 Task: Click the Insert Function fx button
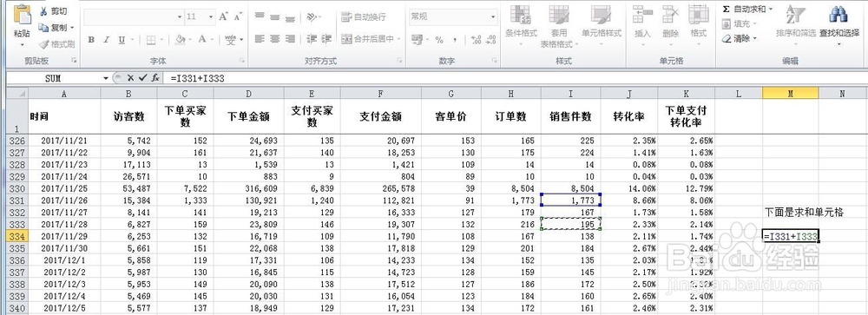tap(156, 78)
